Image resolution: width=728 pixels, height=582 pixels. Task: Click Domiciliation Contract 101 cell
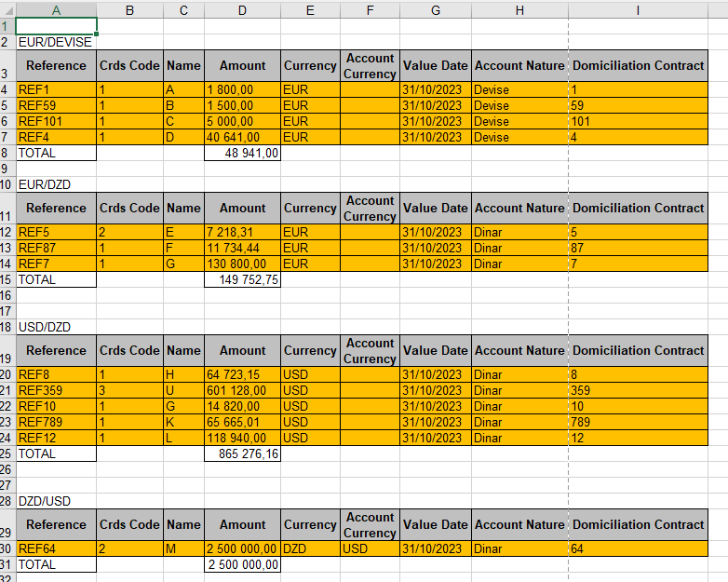point(638,121)
